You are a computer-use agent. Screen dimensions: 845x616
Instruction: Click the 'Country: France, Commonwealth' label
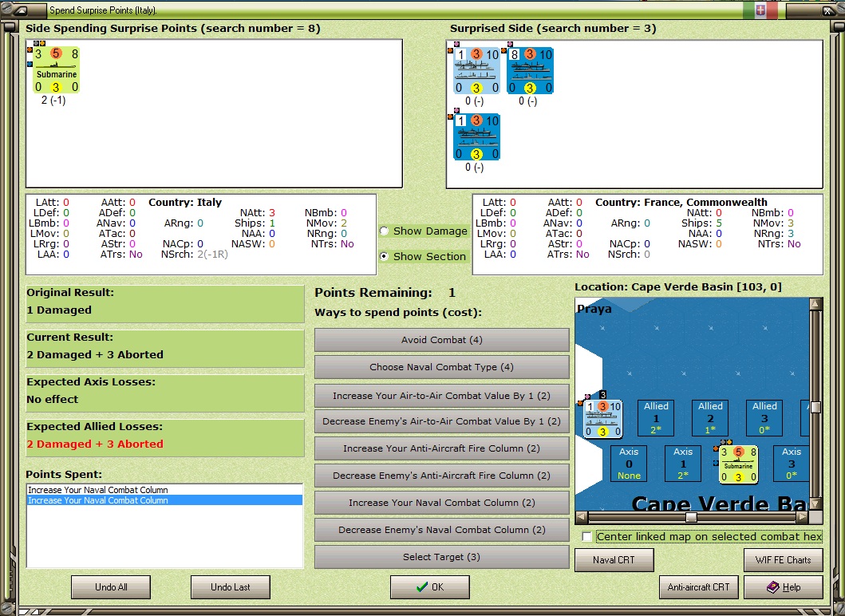click(x=681, y=203)
